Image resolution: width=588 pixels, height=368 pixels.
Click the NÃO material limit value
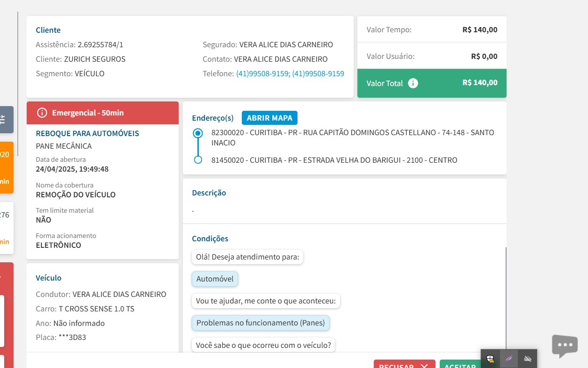(x=44, y=220)
